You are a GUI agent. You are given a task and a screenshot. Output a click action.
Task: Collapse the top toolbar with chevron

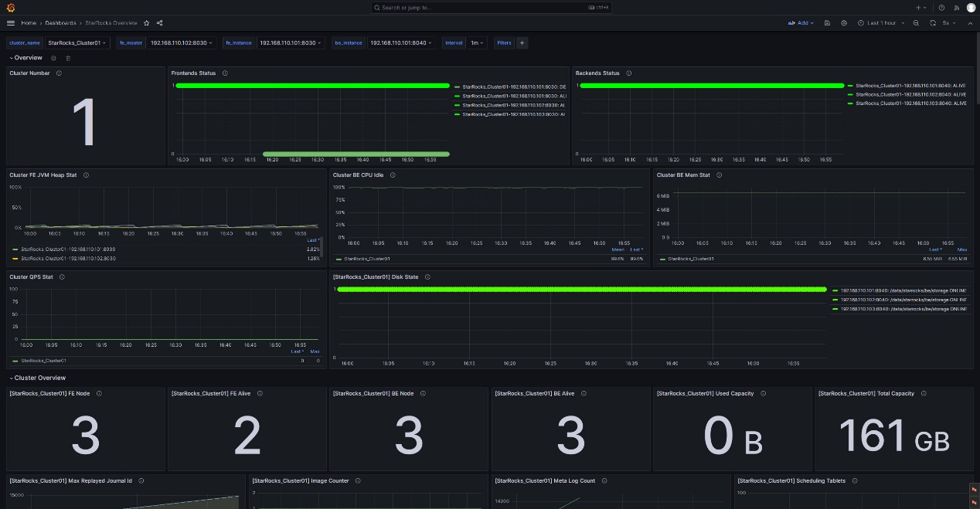(971, 23)
